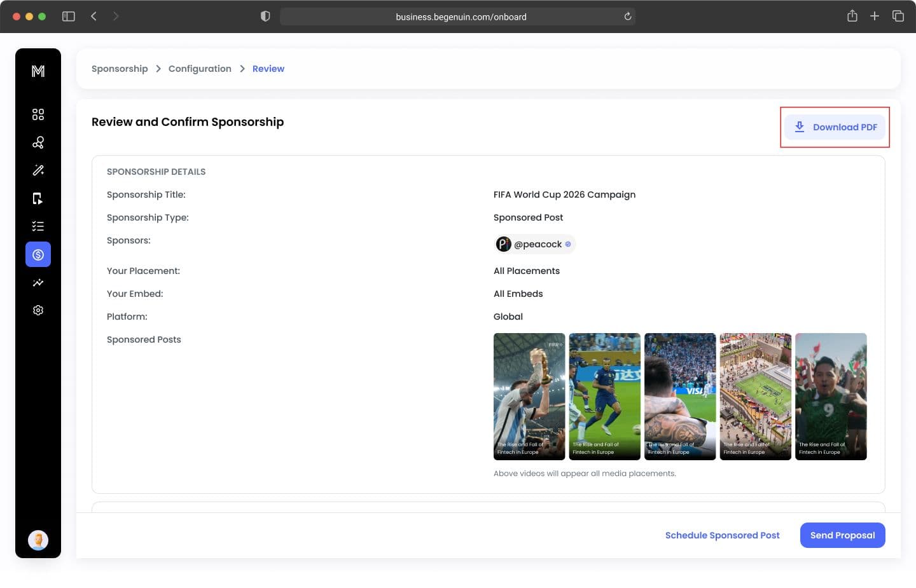Click the 'All Placements' value
This screenshot has height=588, width=916.
pos(527,271)
